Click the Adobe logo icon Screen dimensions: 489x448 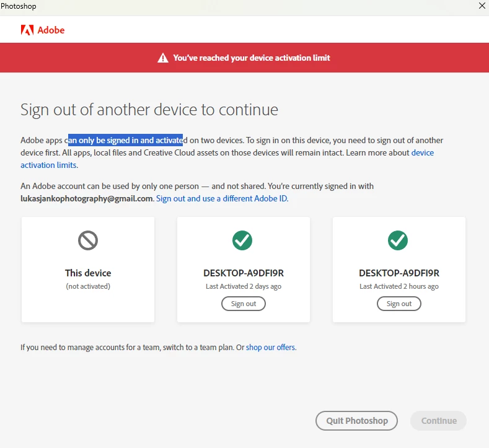click(x=27, y=30)
